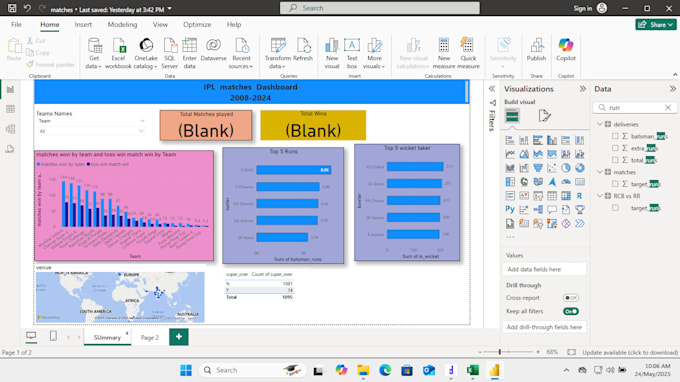Open Report view in left sidebar
680x382 pixels.
(10, 89)
